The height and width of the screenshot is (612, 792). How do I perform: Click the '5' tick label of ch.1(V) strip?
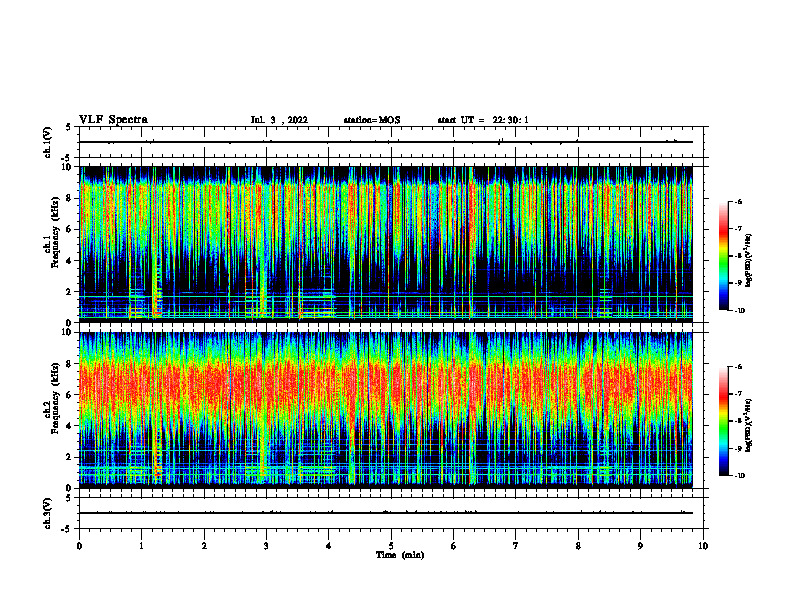click(x=70, y=128)
